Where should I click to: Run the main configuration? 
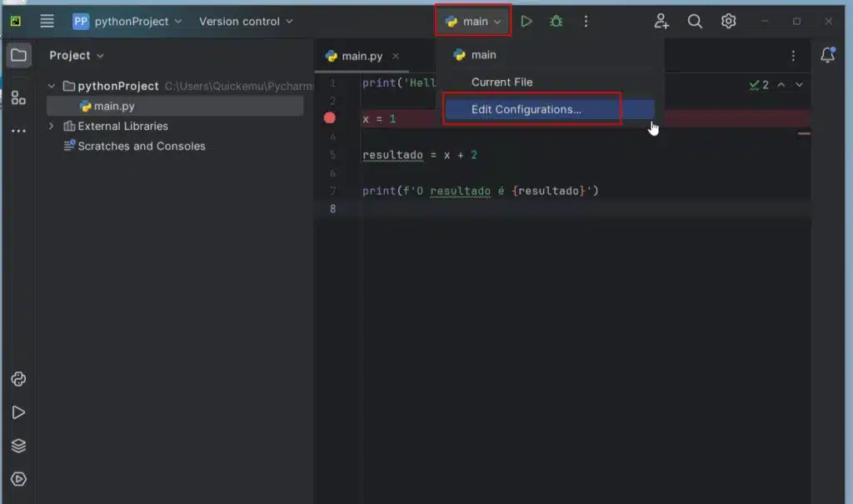[526, 21]
